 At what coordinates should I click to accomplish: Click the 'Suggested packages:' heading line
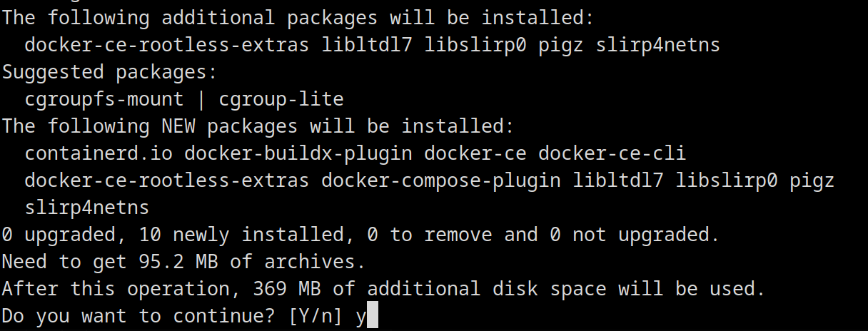tap(110, 72)
